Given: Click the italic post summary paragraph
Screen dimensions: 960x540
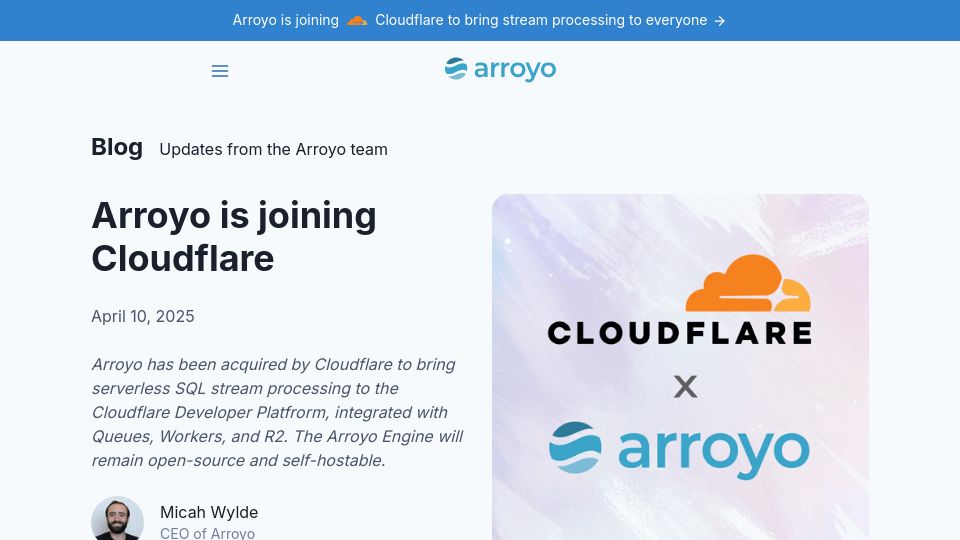Looking at the screenshot, I should coord(277,412).
